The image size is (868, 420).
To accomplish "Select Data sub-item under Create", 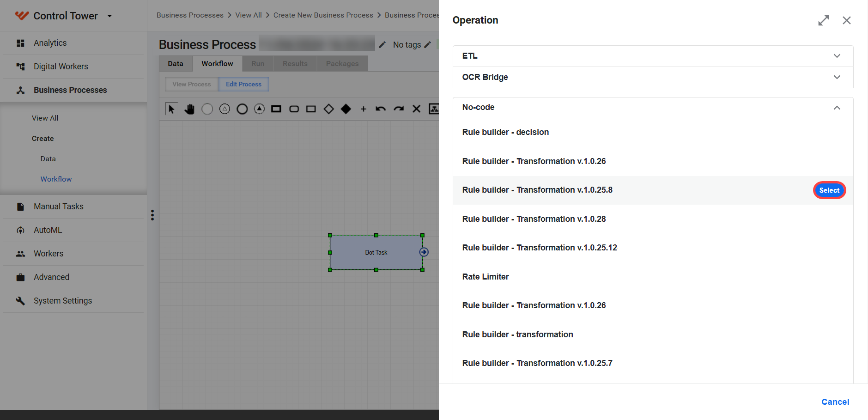I will tap(48, 159).
